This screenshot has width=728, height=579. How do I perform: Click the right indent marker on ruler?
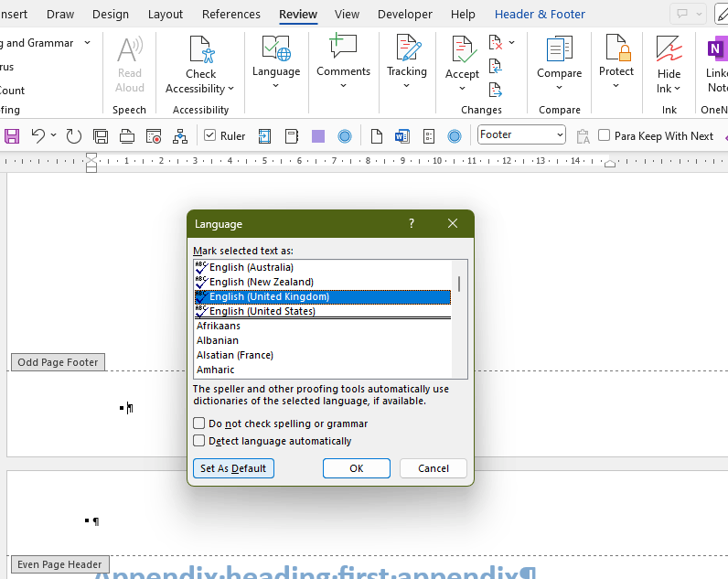click(610, 163)
